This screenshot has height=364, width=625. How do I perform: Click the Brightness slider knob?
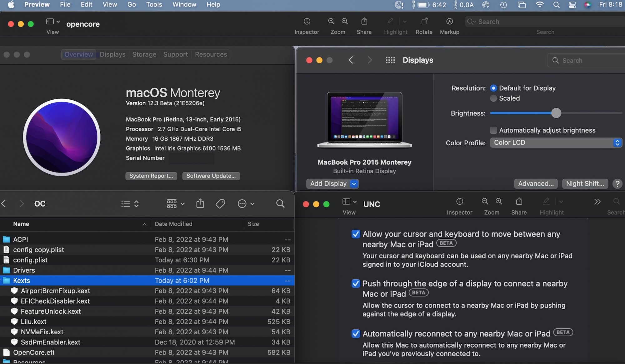point(556,113)
